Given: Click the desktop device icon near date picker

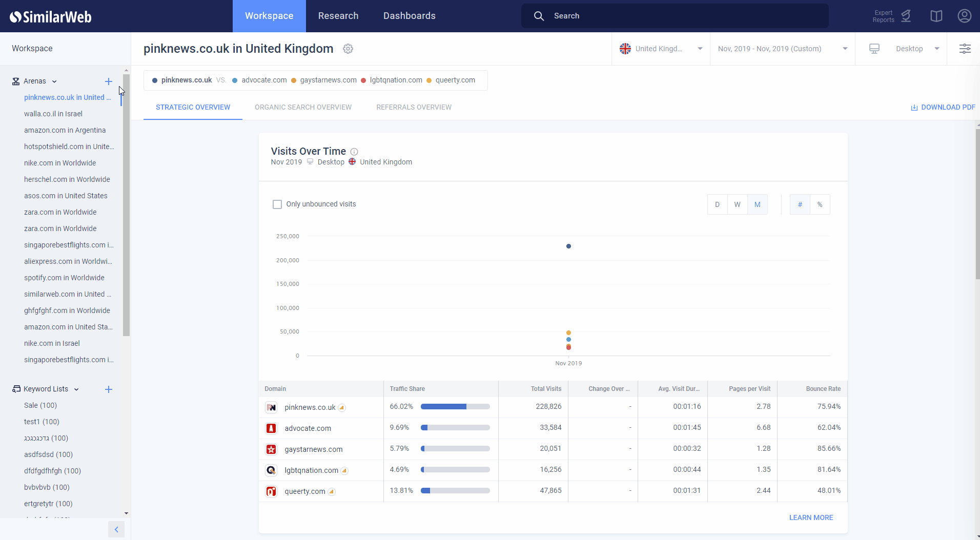Looking at the screenshot, I should [874, 49].
